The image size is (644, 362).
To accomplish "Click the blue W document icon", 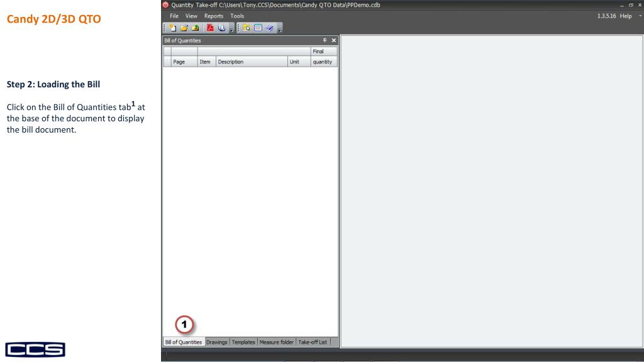I will 222,28.
